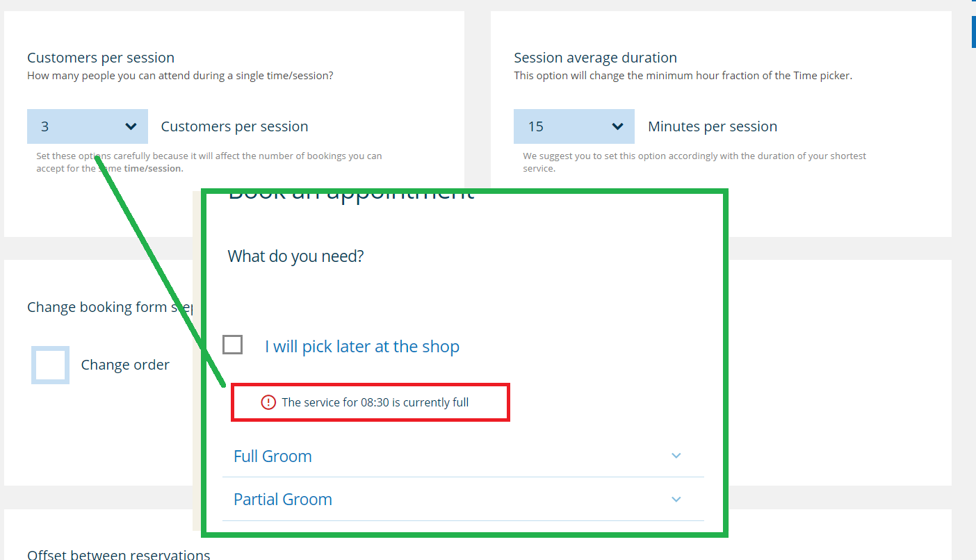Click the 'I will pick later at the shop' link
Viewport: 976px width, 560px height.
(x=362, y=347)
